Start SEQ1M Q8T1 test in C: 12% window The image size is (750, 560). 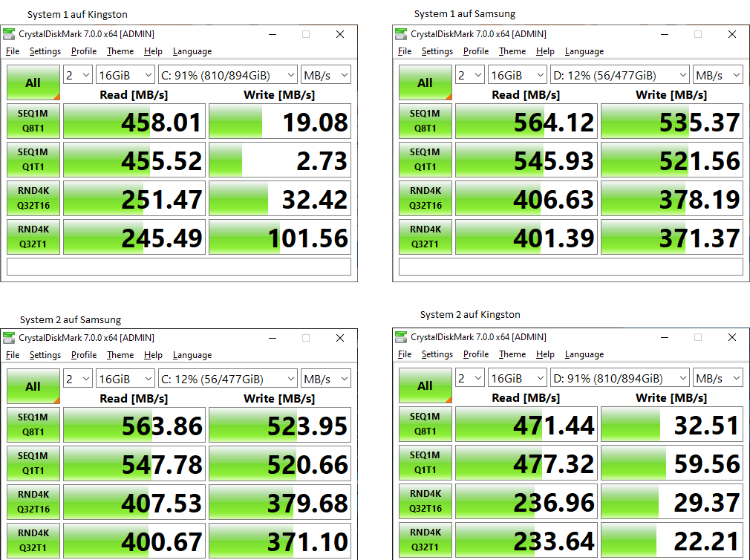(33, 425)
